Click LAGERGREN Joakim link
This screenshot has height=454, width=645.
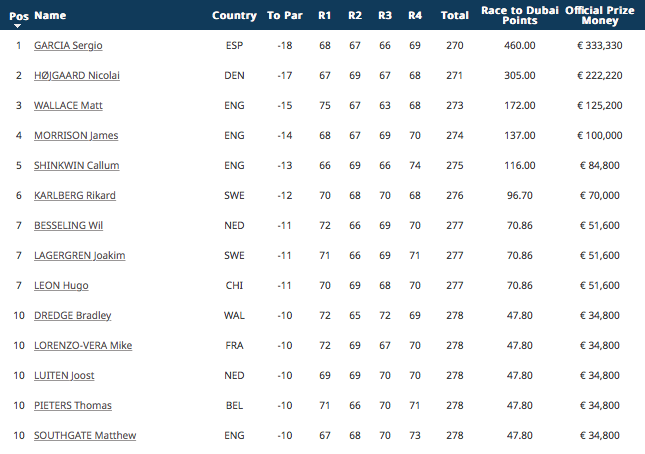click(80, 256)
